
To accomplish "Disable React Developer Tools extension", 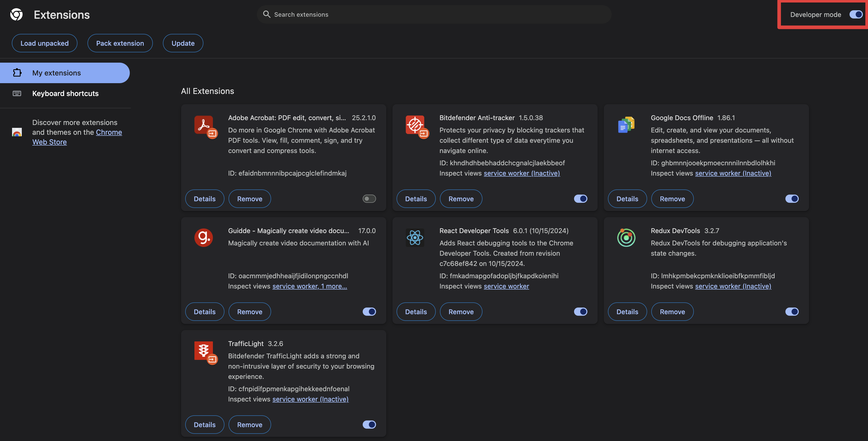I will pos(580,312).
